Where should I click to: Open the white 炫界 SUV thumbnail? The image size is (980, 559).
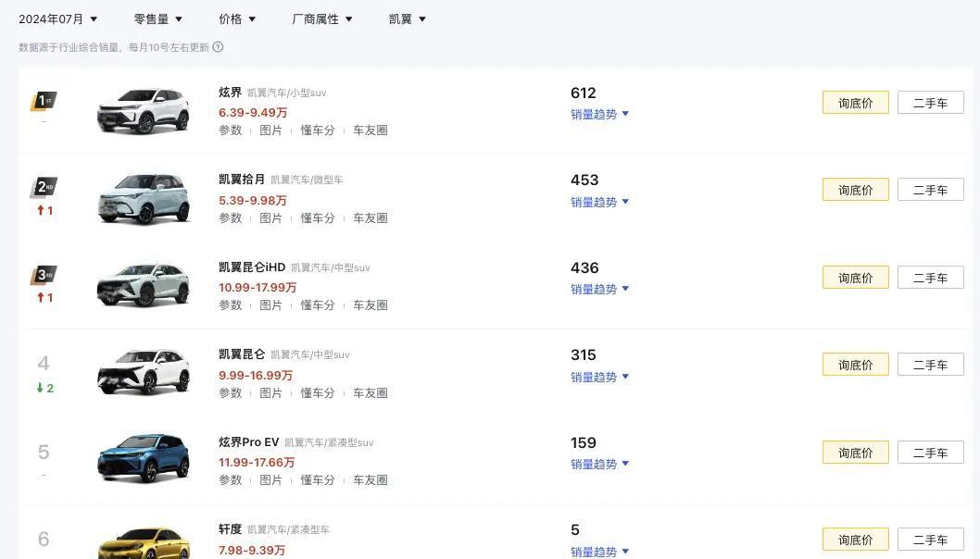pos(144,111)
